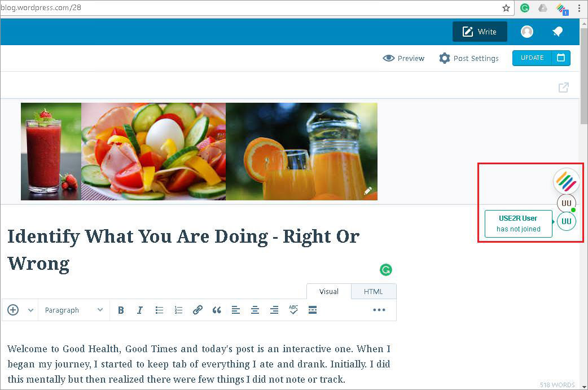Show more toolbar options ellipsis

(379, 310)
